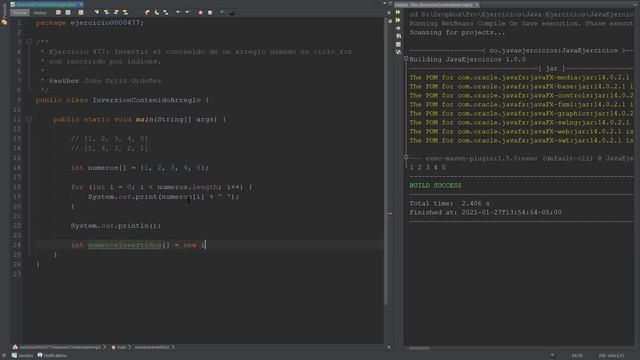The width and height of the screenshot is (640, 360).
Task: Click the for loop header on line 18
Action: coord(162,187)
